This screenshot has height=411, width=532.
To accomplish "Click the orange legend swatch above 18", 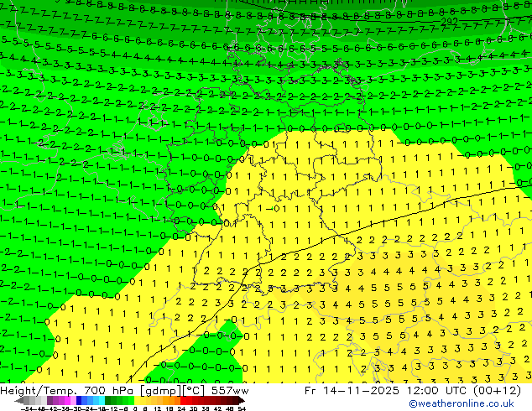I will pyautogui.click(x=171, y=400).
